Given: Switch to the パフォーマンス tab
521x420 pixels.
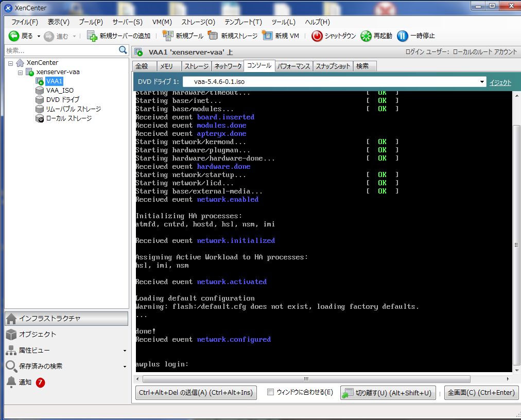Looking at the screenshot, I should click(x=293, y=66).
